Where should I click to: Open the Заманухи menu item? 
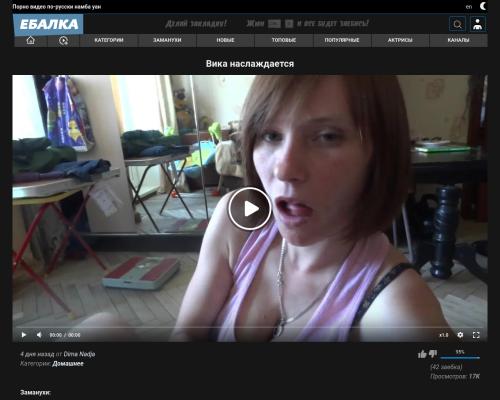tap(167, 40)
